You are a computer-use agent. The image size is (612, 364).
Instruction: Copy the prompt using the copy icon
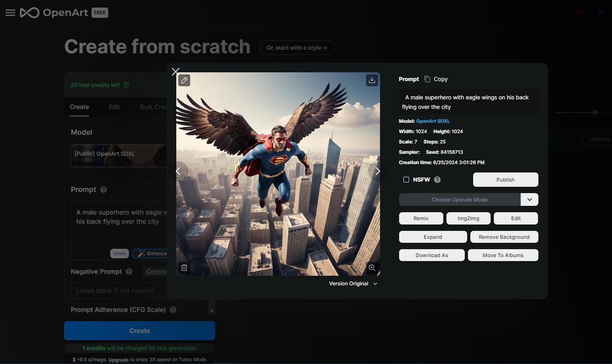pos(427,79)
